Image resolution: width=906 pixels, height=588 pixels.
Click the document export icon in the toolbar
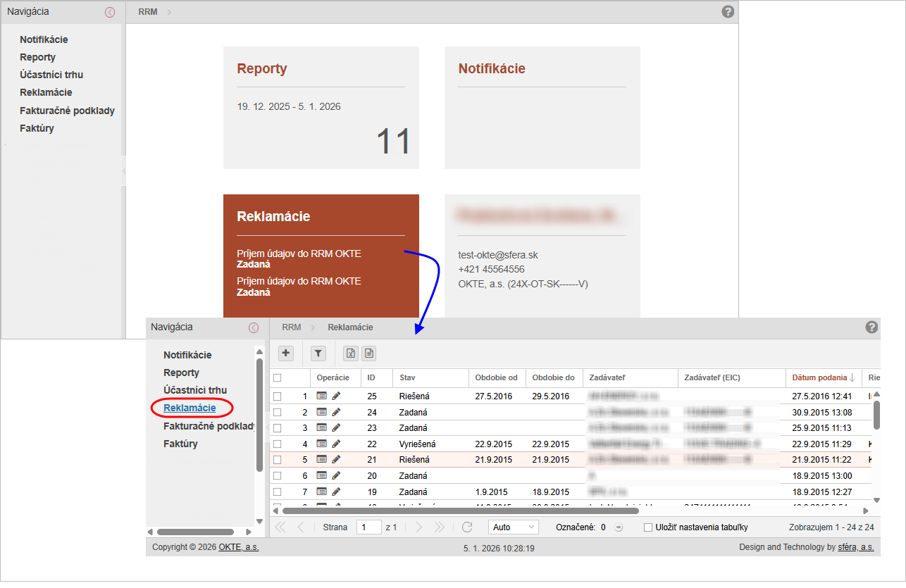click(369, 354)
